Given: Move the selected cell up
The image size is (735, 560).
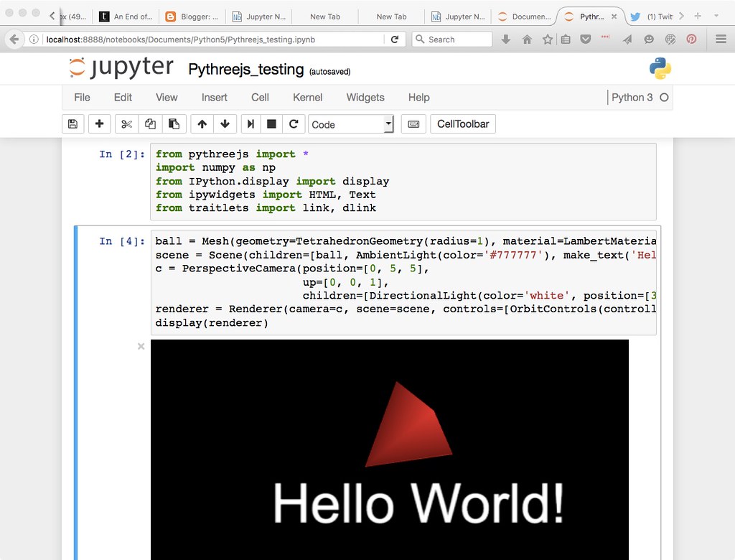Looking at the screenshot, I should click(x=202, y=123).
